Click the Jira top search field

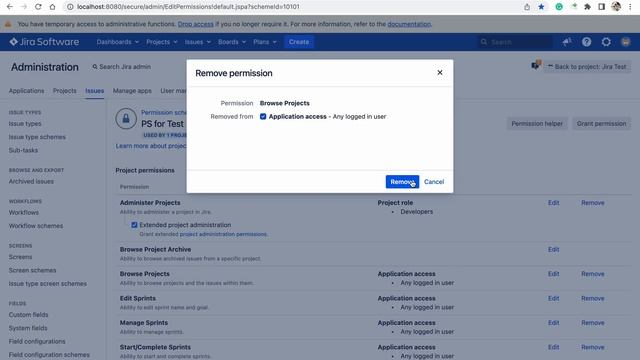pyautogui.click(x=515, y=42)
